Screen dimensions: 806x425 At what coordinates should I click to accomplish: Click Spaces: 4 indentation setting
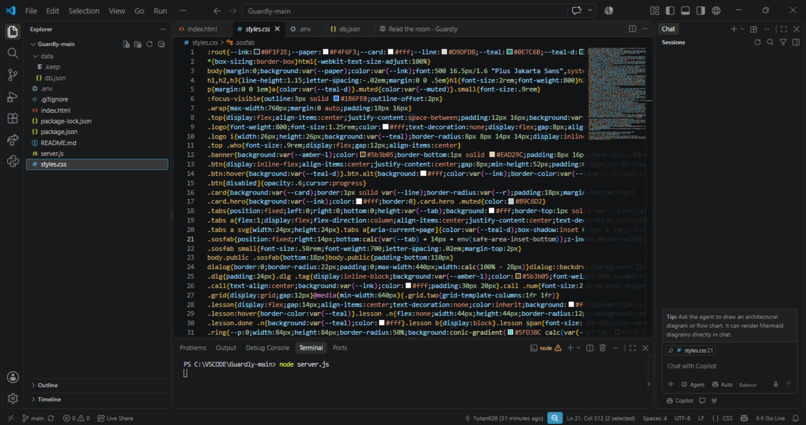[x=654, y=418]
